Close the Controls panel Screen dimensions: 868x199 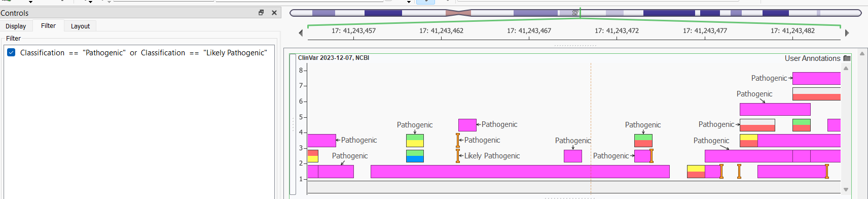(x=274, y=13)
